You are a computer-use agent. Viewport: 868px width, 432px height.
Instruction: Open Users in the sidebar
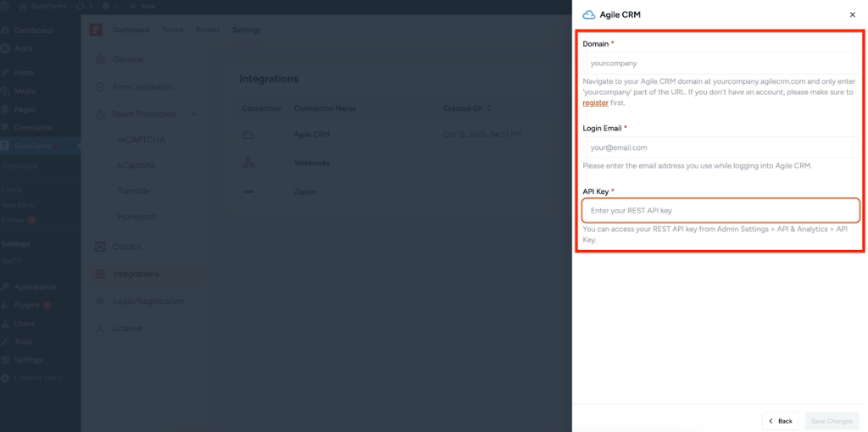(25, 324)
